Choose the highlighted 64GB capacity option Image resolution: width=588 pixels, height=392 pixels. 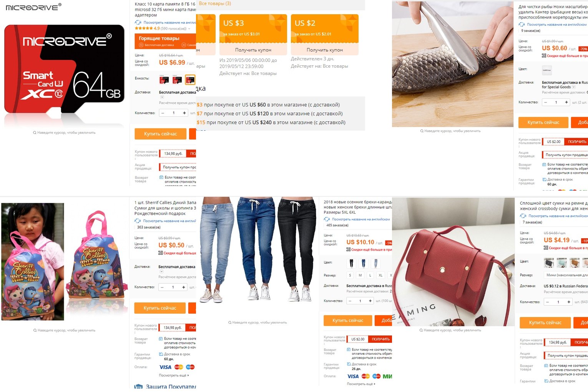coord(190,80)
